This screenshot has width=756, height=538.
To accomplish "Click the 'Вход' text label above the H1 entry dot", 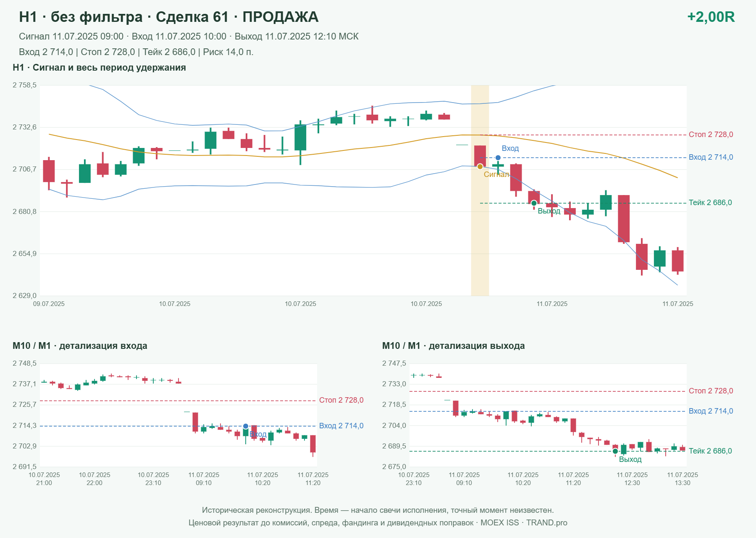I will coord(510,148).
